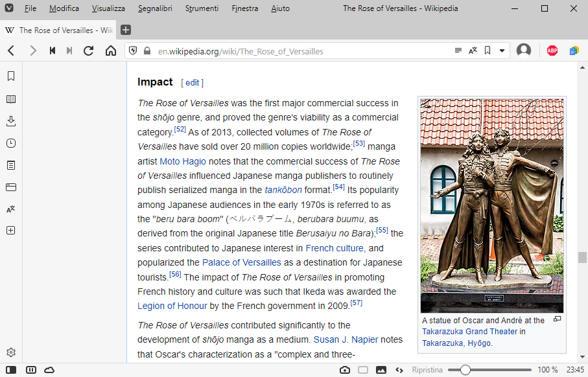Enlarge the Oscar and André statue image

491,206
